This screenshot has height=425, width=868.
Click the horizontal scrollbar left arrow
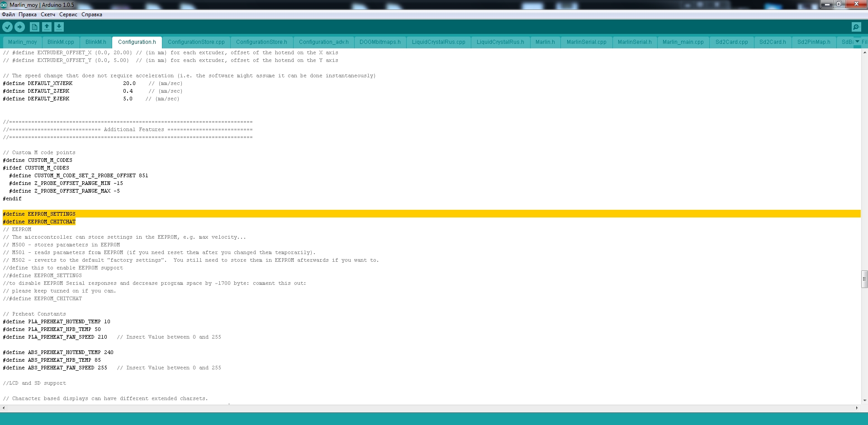[x=4, y=408]
